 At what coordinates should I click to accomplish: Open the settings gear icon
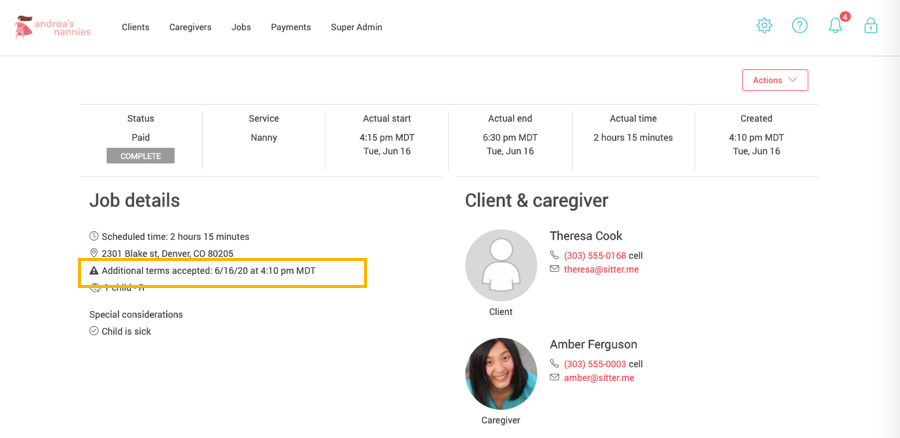pos(764,26)
